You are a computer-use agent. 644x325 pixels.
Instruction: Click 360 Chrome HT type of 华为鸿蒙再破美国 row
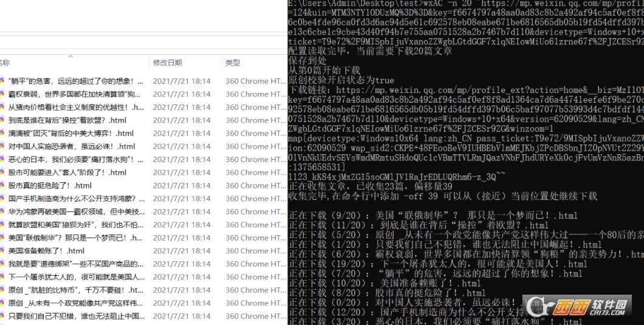click(255, 212)
